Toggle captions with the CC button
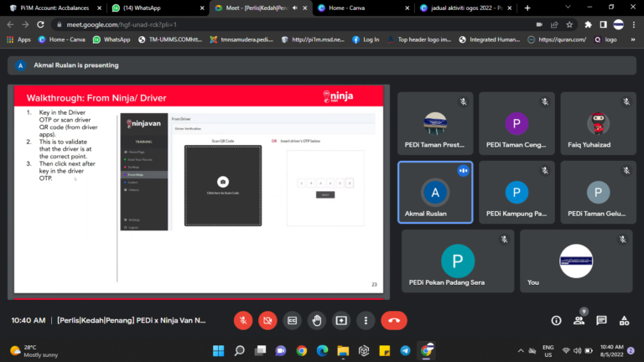Screen dimensions: 644x362 pyautogui.click(x=292, y=321)
